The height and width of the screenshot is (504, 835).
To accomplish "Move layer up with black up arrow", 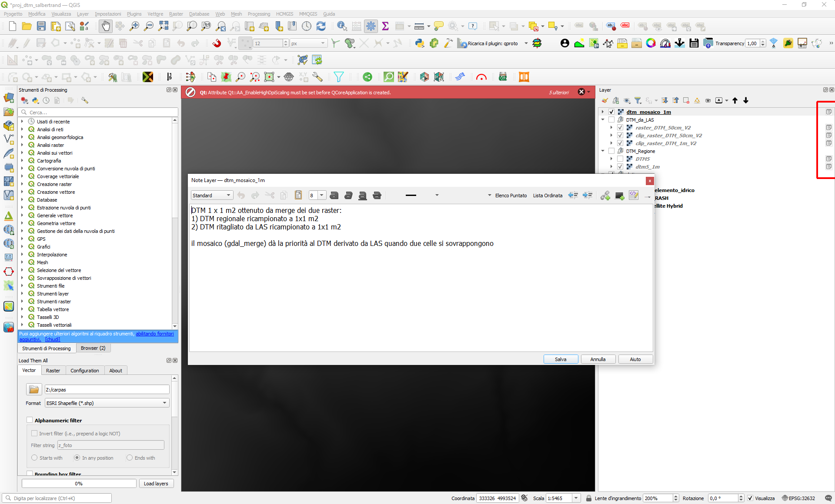I will tap(735, 100).
